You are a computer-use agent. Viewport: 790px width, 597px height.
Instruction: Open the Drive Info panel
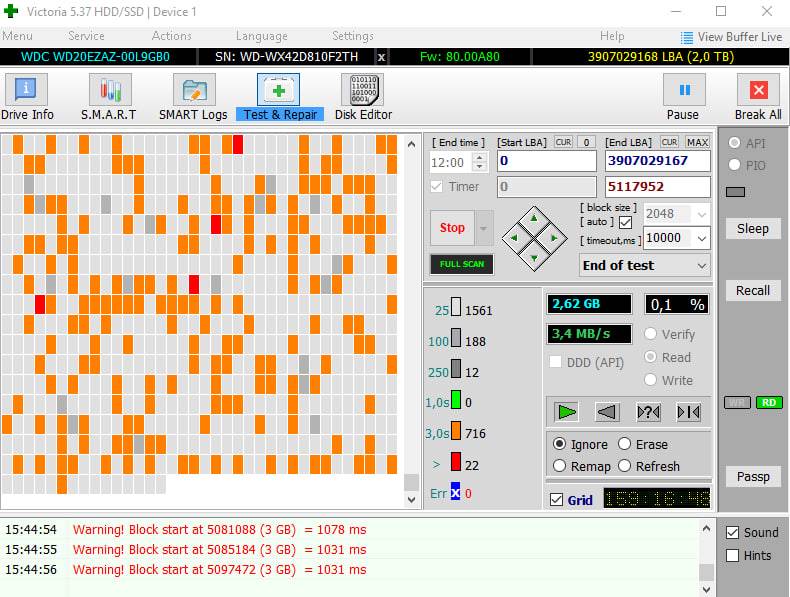click(27, 97)
